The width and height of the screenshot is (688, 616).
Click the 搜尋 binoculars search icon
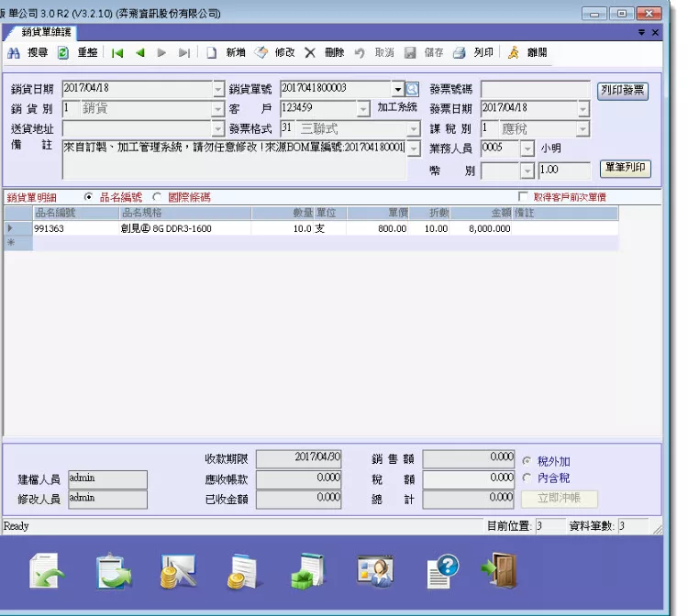[14, 53]
